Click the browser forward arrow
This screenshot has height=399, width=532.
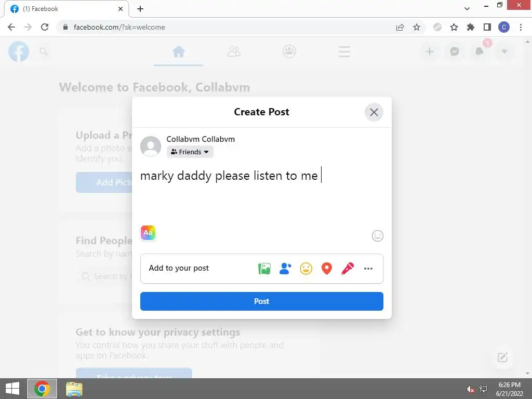coord(28,27)
